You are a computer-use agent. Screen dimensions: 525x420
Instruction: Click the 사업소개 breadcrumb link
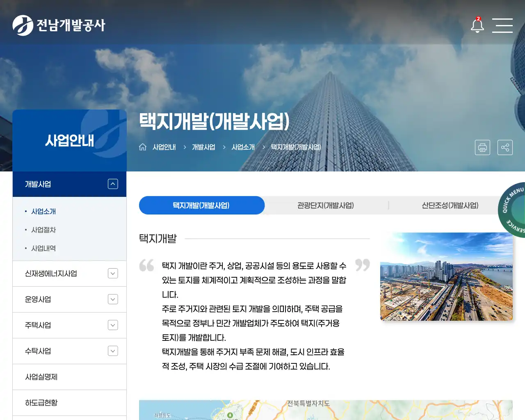point(243,147)
